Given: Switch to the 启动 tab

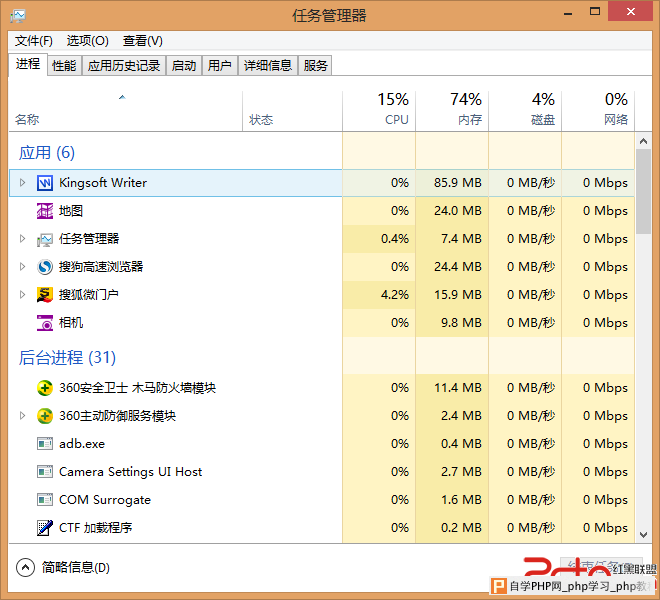Looking at the screenshot, I should coord(184,66).
